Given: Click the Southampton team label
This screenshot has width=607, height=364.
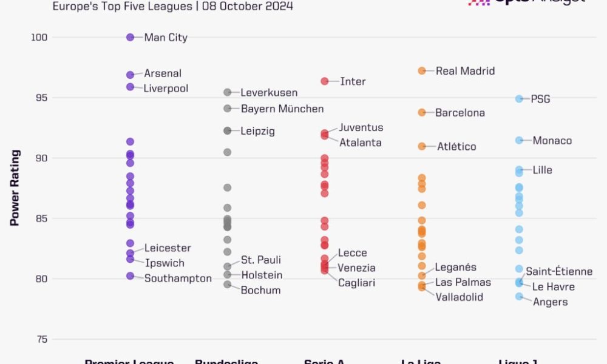Looking at the screenshot, I should pos(178,279).
